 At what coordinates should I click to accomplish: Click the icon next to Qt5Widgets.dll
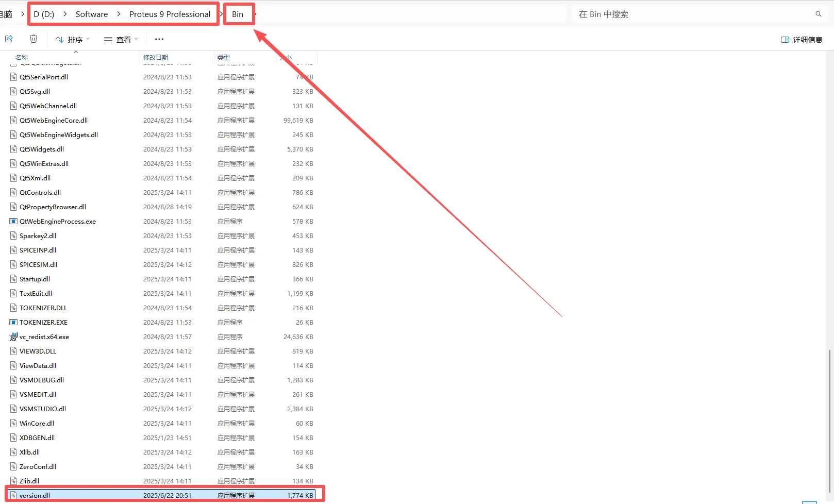coord(13,149)
